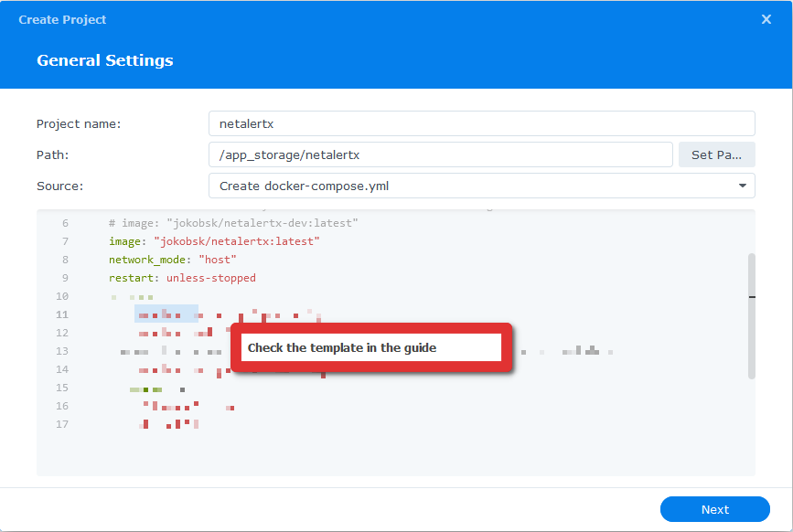Click Next to continue project creation
793x532 pixels.
point(714,509)
